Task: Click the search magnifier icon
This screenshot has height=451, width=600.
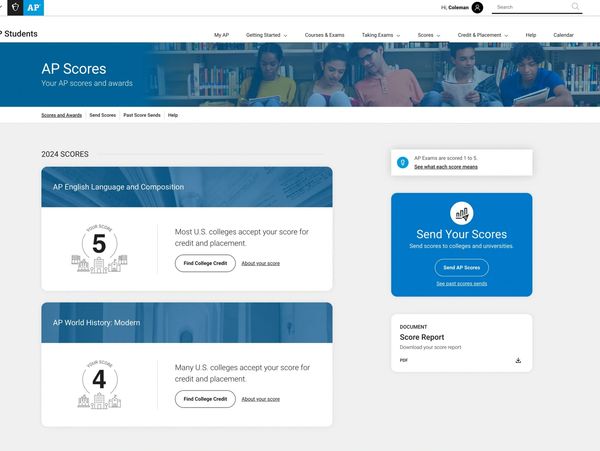Action: [575, 7]
